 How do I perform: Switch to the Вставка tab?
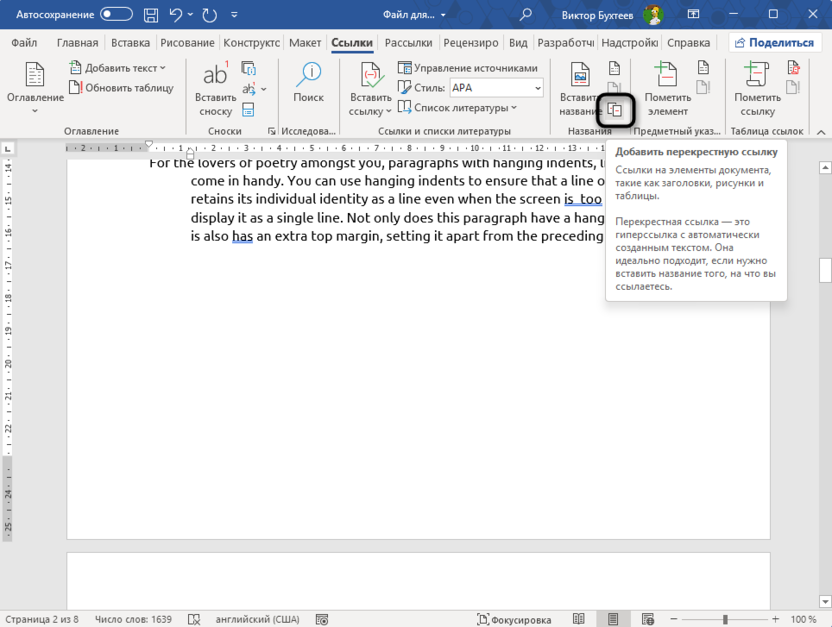tap(131, 43)
